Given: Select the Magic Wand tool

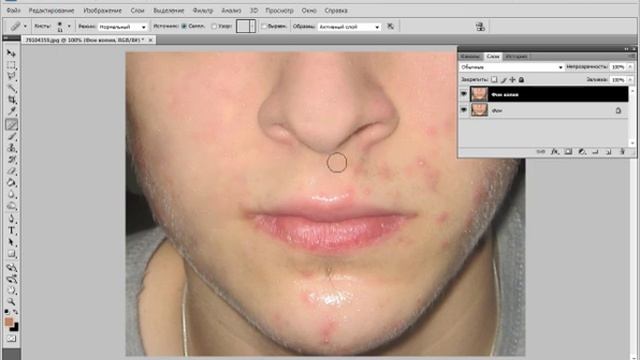Looking at the screenshot, I should [11, 89].
